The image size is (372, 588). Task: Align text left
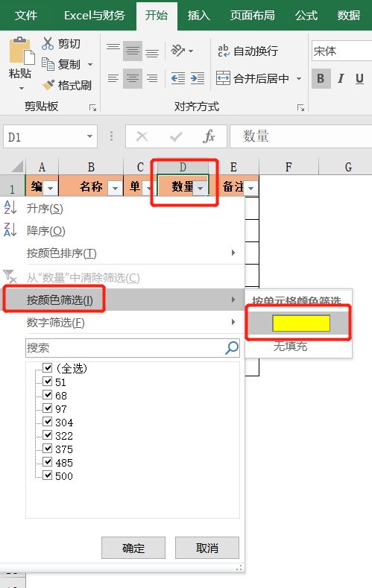pos(113,78)
